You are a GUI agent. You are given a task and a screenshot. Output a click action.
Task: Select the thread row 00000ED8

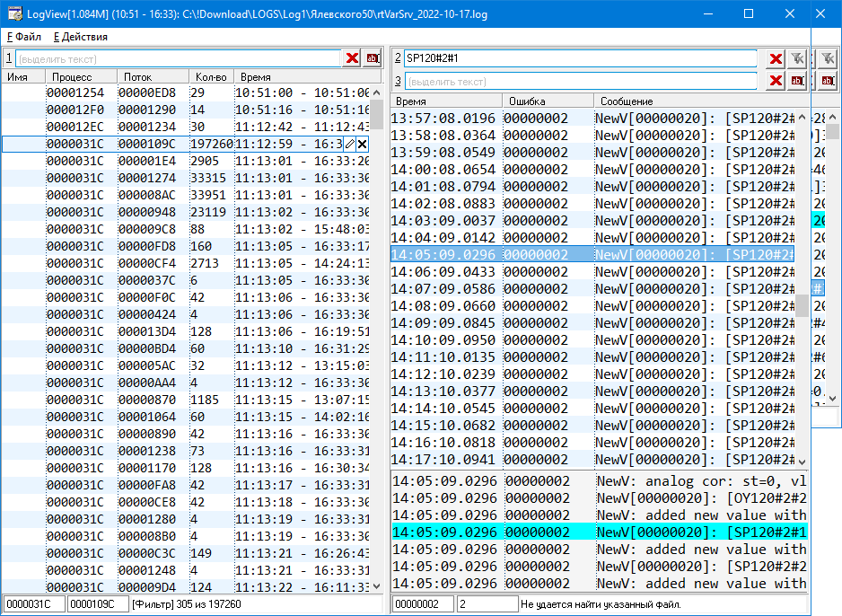coord(186,92)
